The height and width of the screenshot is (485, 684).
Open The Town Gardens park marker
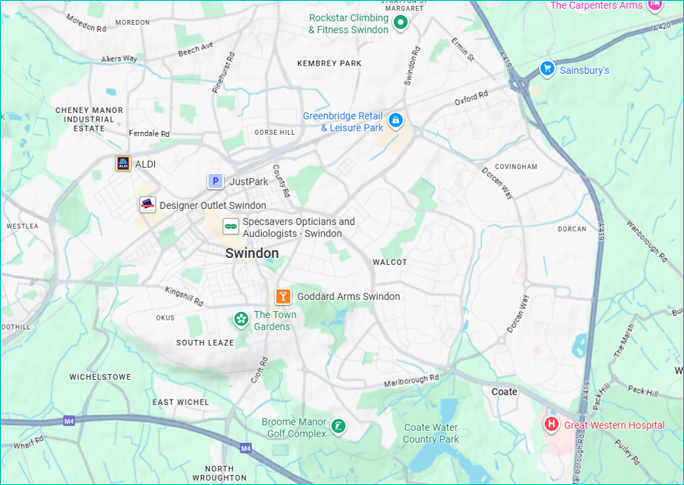[x=241, y=320]
